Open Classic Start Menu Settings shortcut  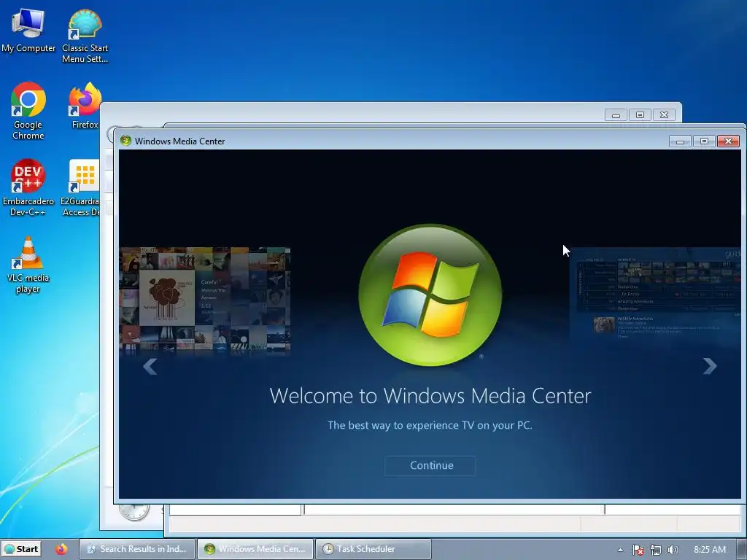(x=85, y=36)
